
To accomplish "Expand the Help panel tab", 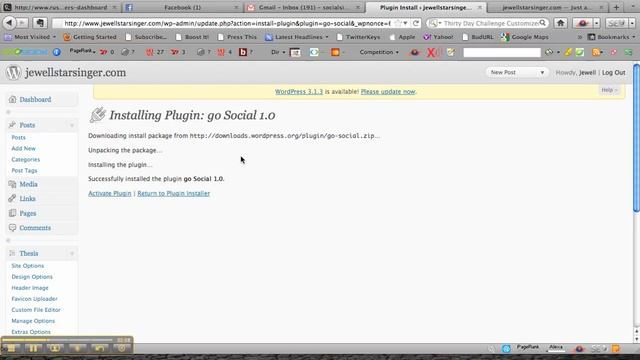I will pos(609,90).
